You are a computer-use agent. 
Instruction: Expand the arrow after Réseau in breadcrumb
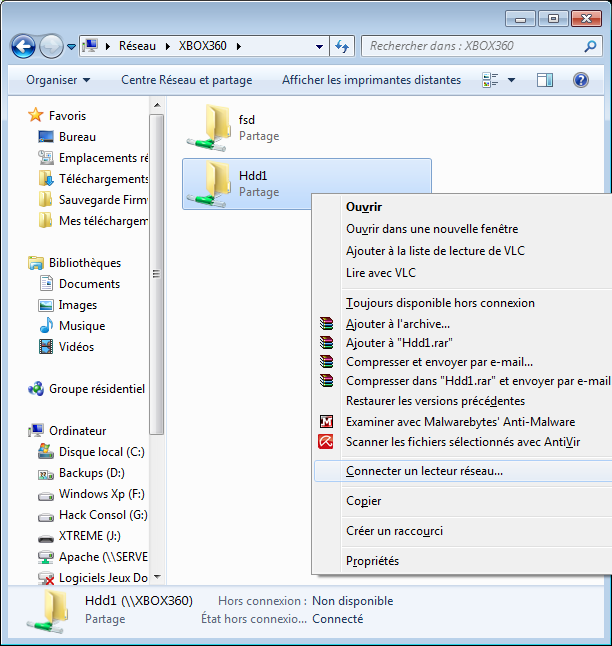click(x=168, y=46)
